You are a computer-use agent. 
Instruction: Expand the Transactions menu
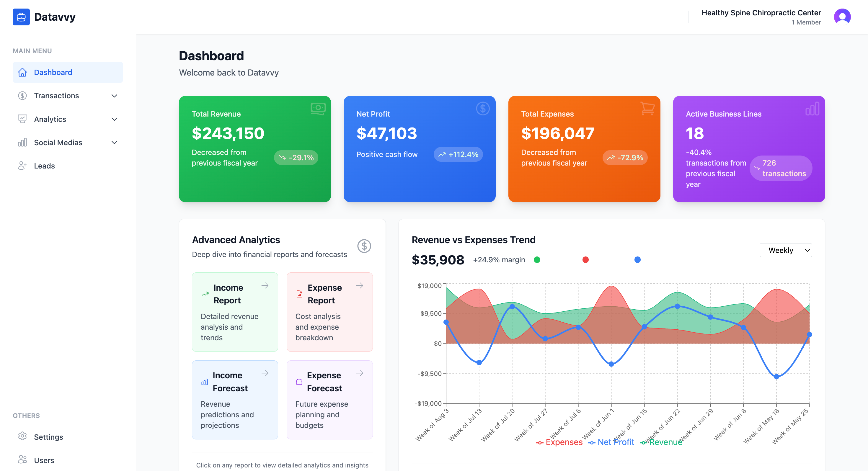coord(114,96)
